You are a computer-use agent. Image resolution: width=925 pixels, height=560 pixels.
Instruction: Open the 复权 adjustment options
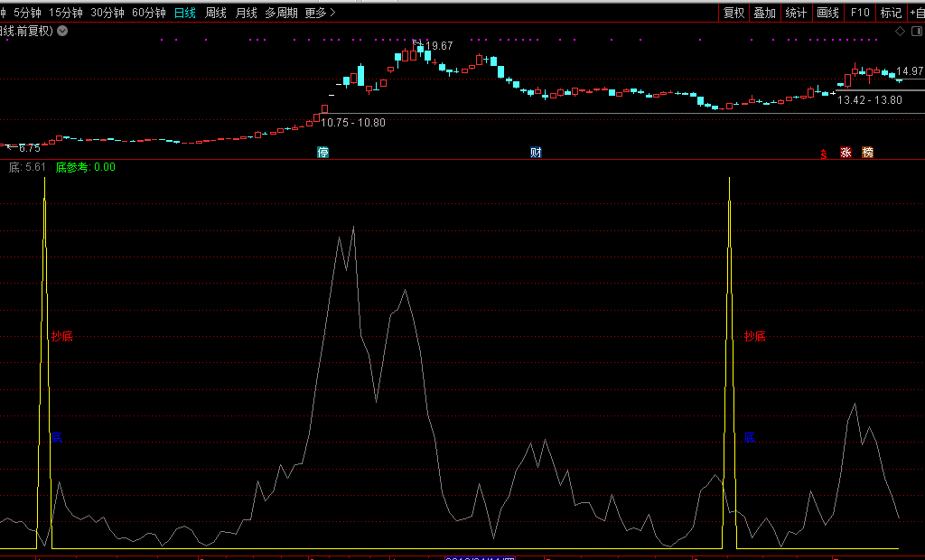tap(734, 13)
